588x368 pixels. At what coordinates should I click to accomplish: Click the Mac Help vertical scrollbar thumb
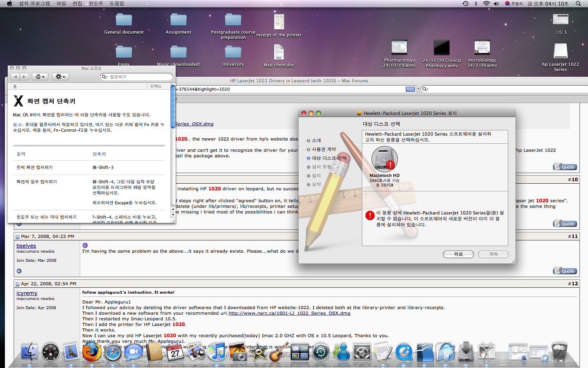pos(173,107)
